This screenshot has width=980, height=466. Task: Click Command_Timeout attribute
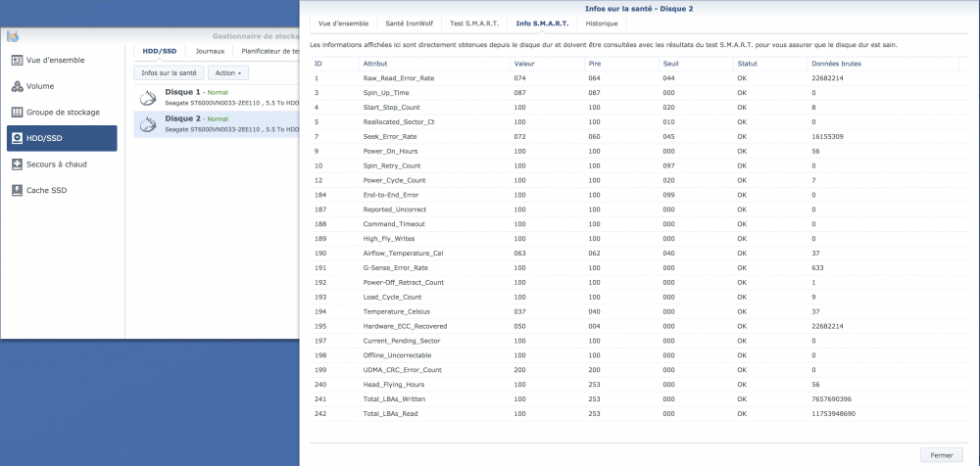pos(394,223)
